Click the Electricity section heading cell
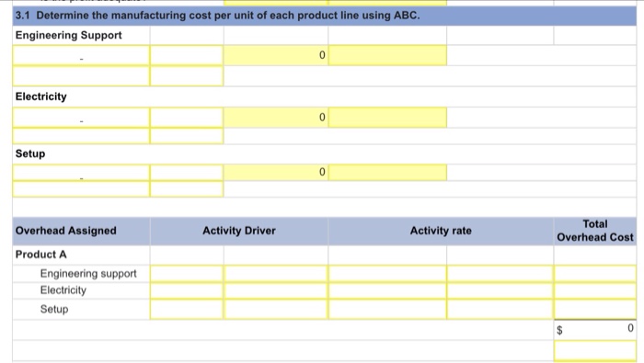Screen dimensions: 644x363 81,96
